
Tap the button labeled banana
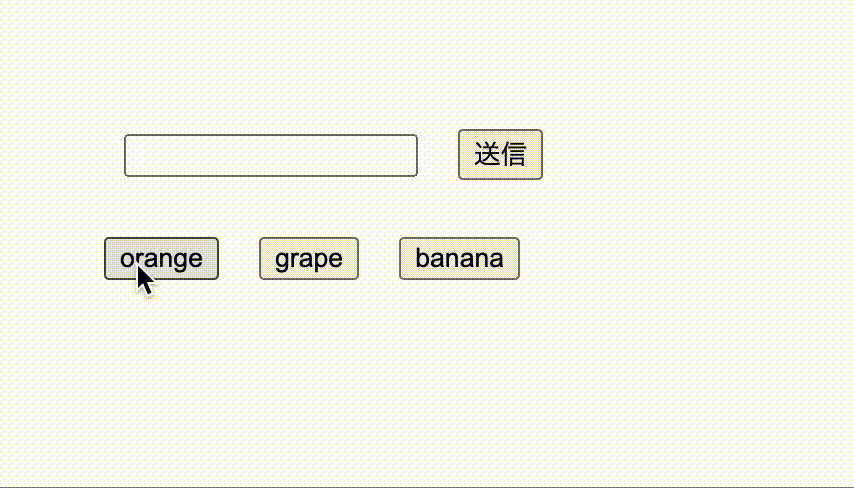point(459,258)
